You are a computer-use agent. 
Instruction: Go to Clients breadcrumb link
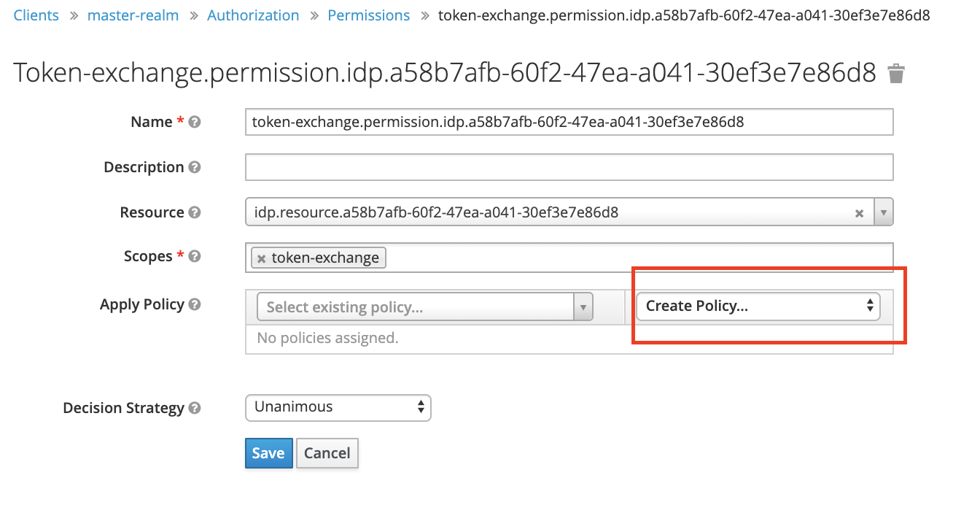pos(36,15)
